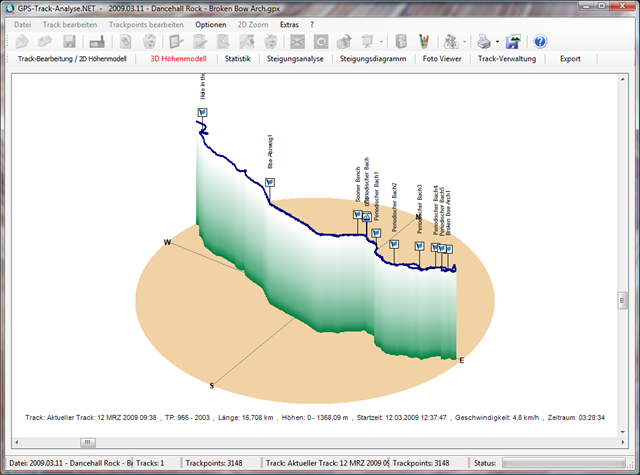Screen dimensions: 640x475
Task: Switch to the Statistik tab
Action: 237,59
